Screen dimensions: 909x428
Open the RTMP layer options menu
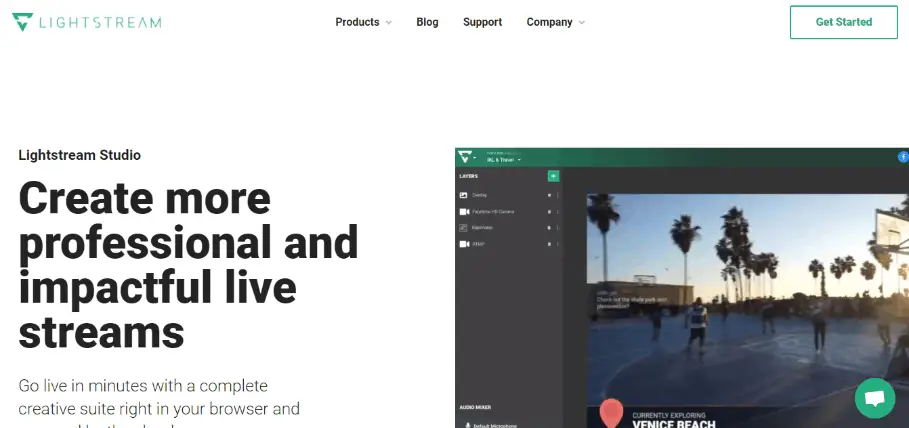point(558,244)
